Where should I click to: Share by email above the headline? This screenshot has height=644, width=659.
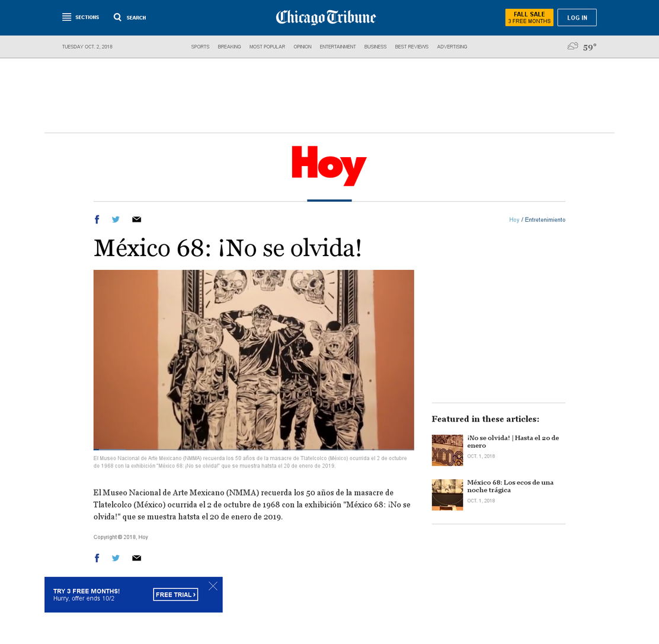click(136, 219)
